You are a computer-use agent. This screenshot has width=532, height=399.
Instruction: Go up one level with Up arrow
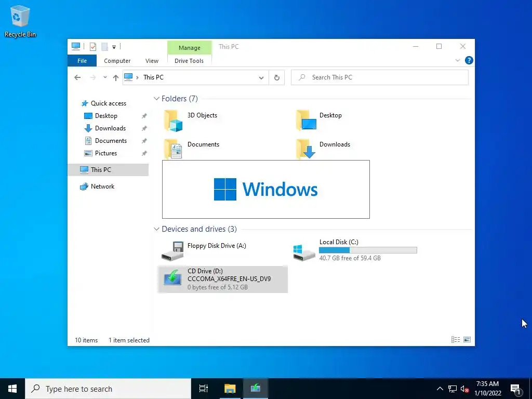[116, 78]
